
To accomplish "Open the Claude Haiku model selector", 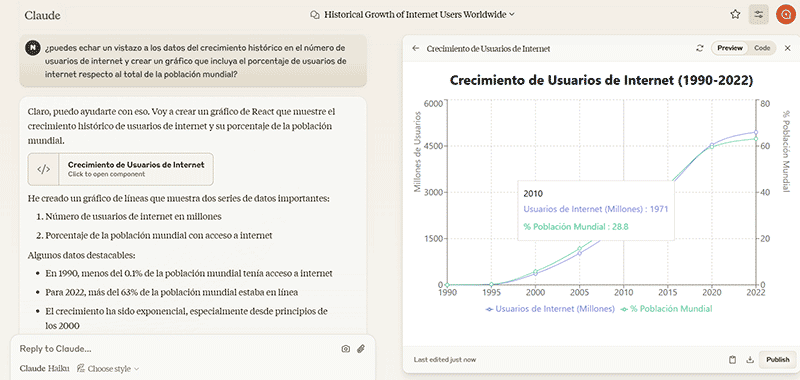I will pos(45,368).
